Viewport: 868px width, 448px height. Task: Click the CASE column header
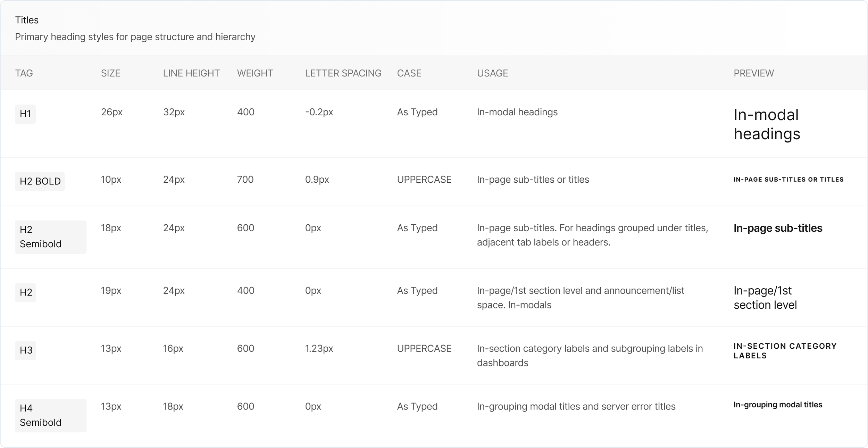(x=409, y=73)
